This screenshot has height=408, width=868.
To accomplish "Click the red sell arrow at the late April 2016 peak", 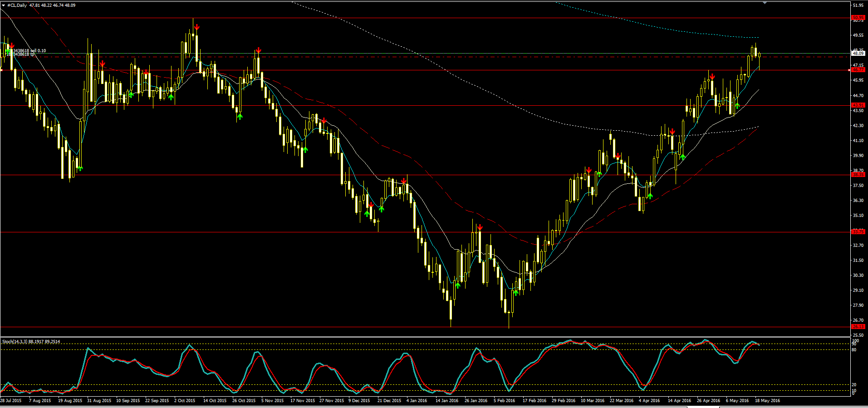I will tap(712, 77).
